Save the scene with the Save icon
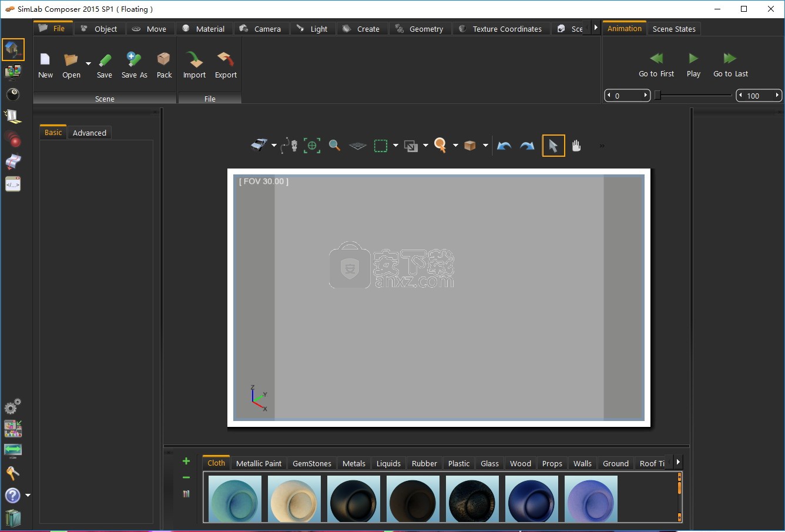The image size is (785, 532). coord(105,59)
